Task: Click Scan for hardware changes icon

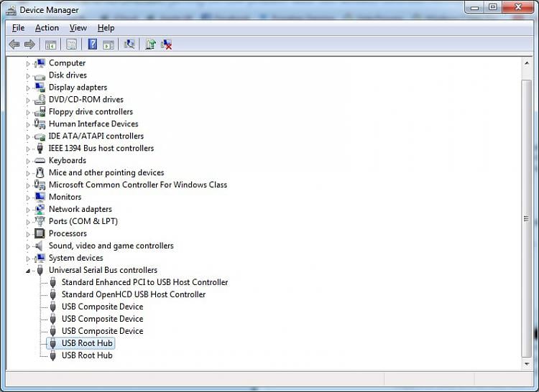Action: (x=129, y=44)
